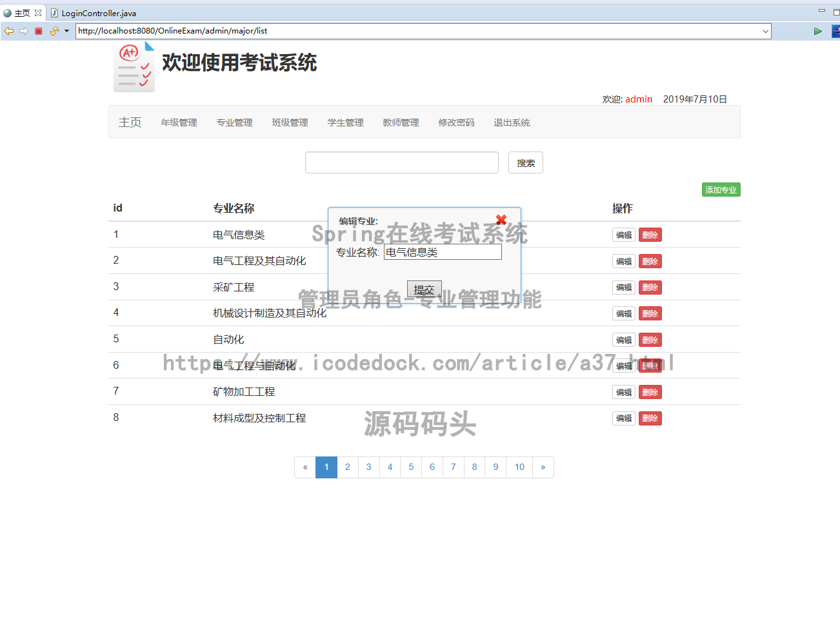Click the refresh page icon
840x626 pixels.
54,31
